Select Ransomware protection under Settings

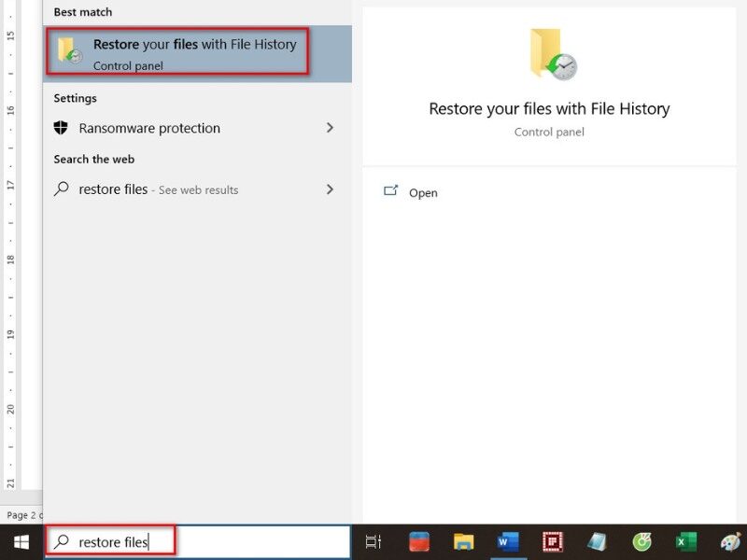pos(149,128)
